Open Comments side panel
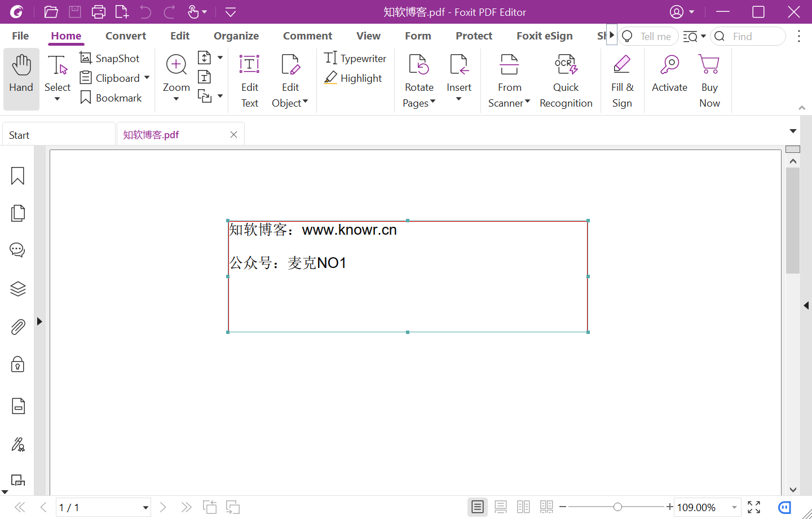Screen dimensions: 812x519 pos(17,250)
